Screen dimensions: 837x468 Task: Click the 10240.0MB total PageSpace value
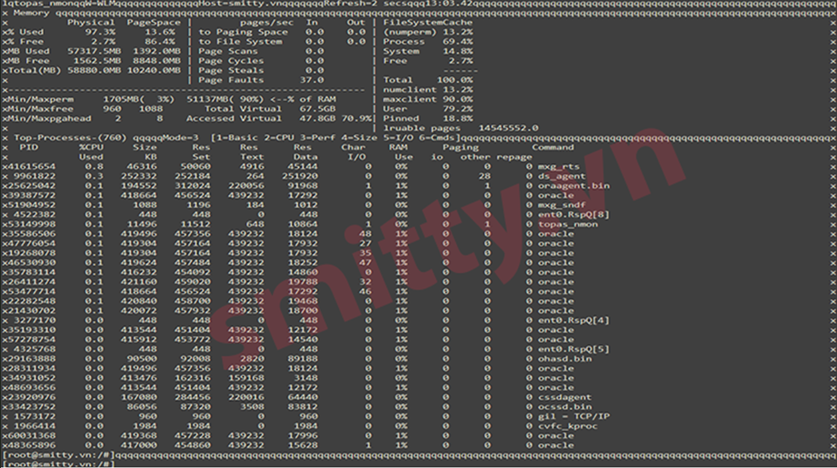154,70
